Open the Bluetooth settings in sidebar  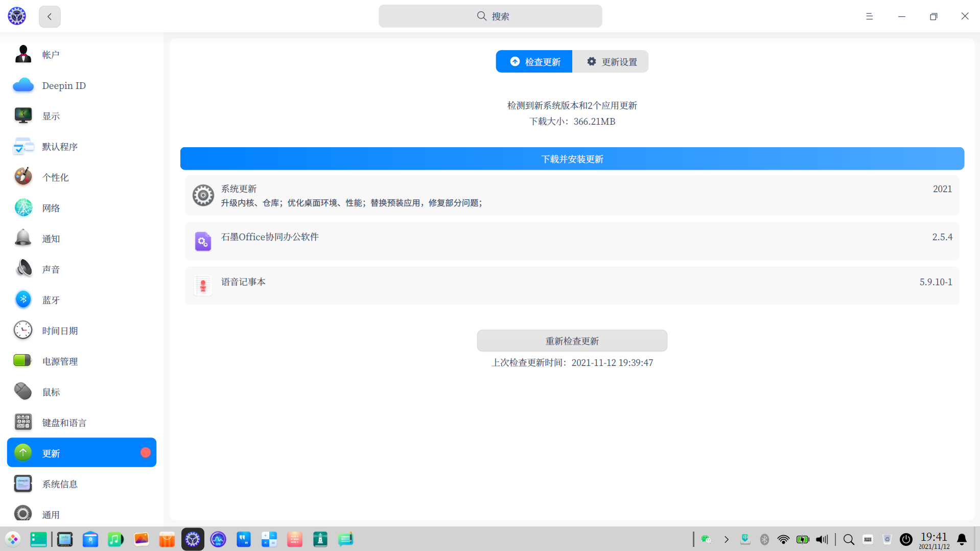pos(23,300)
